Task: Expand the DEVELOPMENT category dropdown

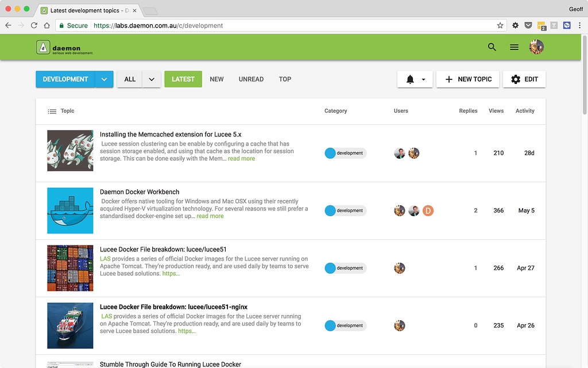Action: [103, 79]
